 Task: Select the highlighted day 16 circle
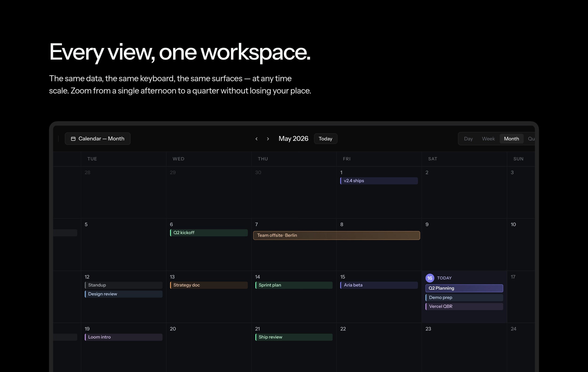pos(430,278)
